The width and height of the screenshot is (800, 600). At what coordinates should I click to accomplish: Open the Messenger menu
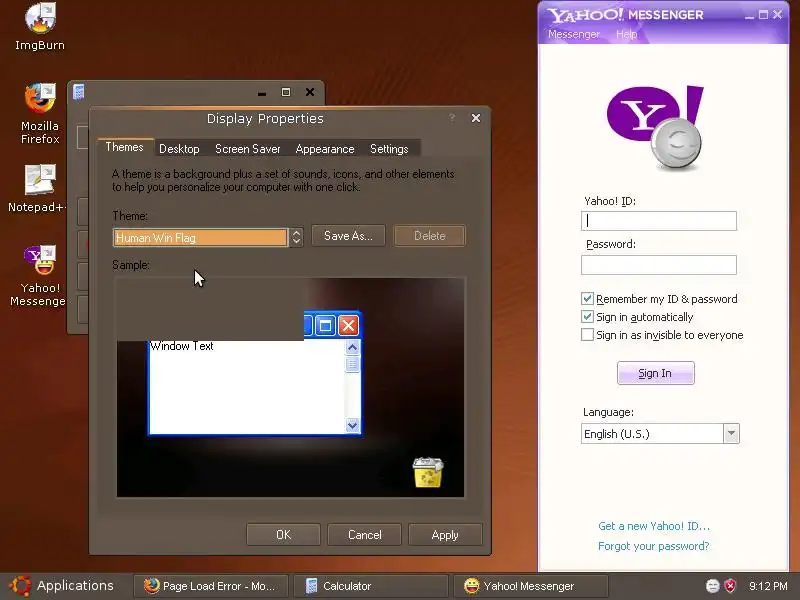[x=573, y=34]
